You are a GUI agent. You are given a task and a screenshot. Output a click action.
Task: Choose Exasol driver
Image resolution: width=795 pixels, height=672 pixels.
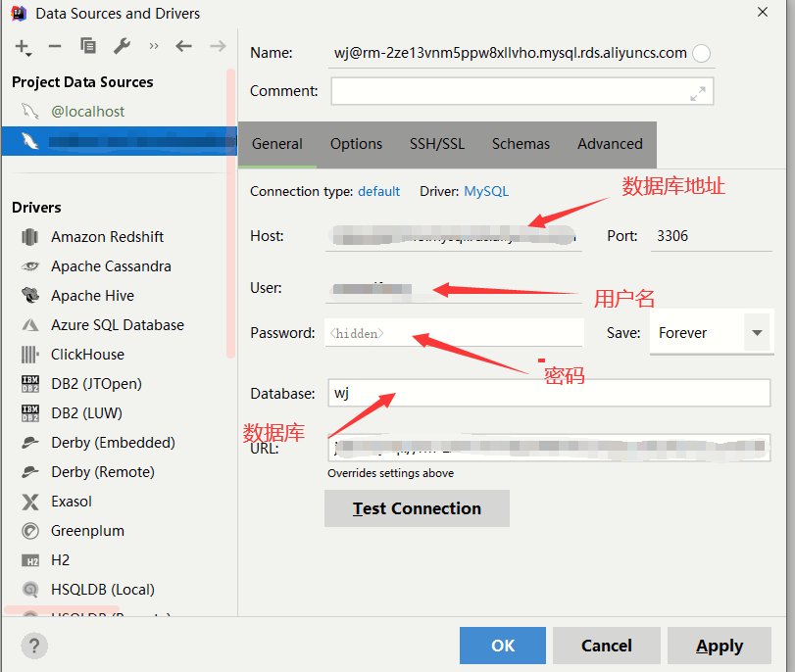[72, 502]
